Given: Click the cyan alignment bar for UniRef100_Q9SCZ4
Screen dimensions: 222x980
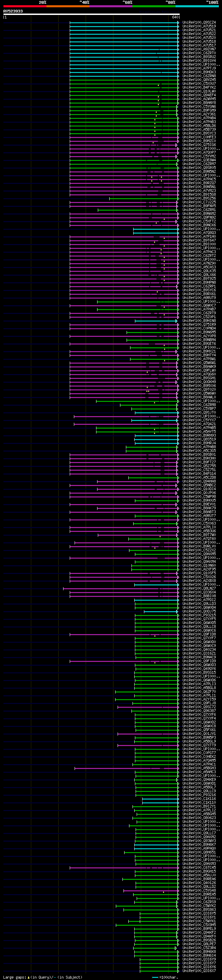Looking at the screenshot, I should tap(125, 23).
